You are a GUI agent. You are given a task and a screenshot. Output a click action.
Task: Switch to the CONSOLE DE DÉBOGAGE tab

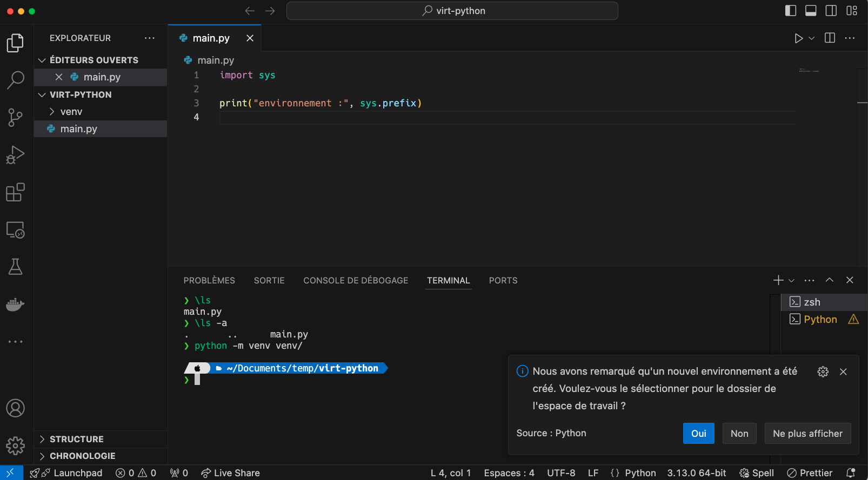tap(356, 280)
